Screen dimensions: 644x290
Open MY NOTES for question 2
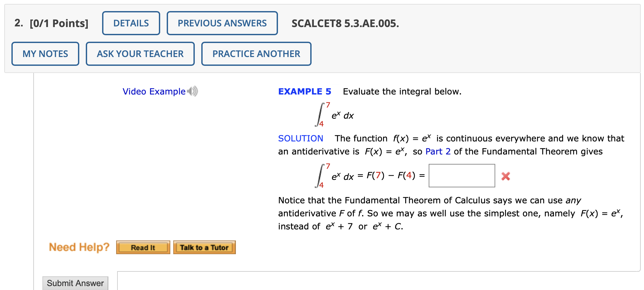(45, 53)
